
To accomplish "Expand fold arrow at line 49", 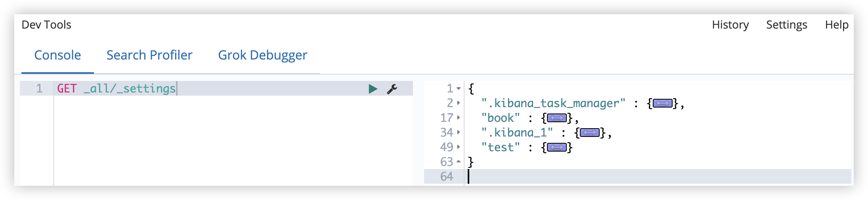I will [459, 147].
